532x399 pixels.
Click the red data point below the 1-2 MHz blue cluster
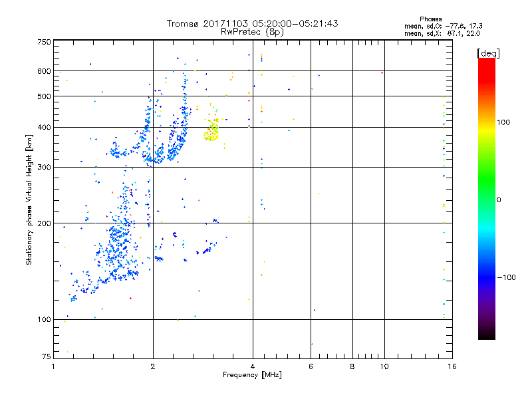[130, 298]
